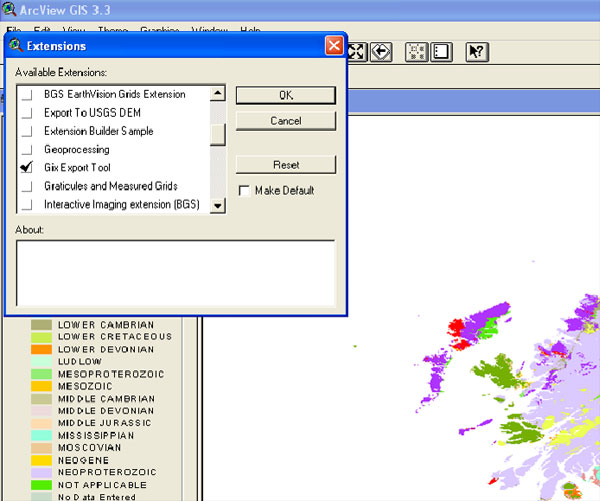Click the LOWER CRETACEOUS color swatch

tap(41, 337)
